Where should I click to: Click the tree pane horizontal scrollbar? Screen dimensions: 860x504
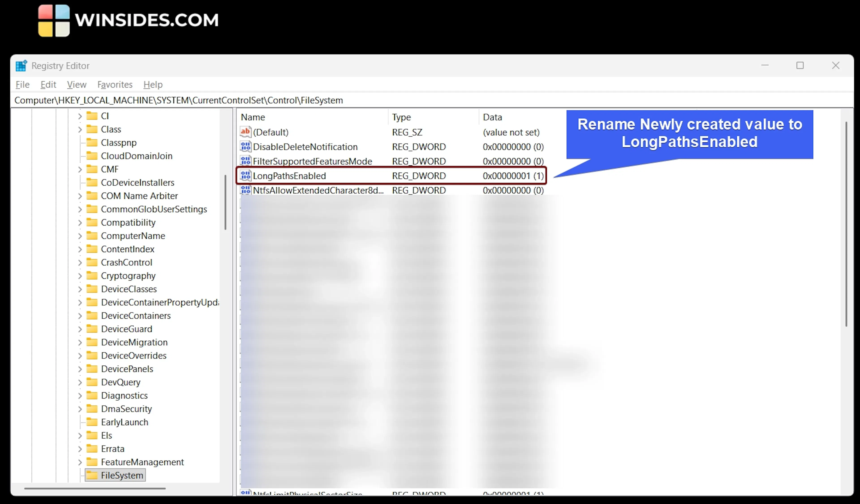(x=95, y=488)
